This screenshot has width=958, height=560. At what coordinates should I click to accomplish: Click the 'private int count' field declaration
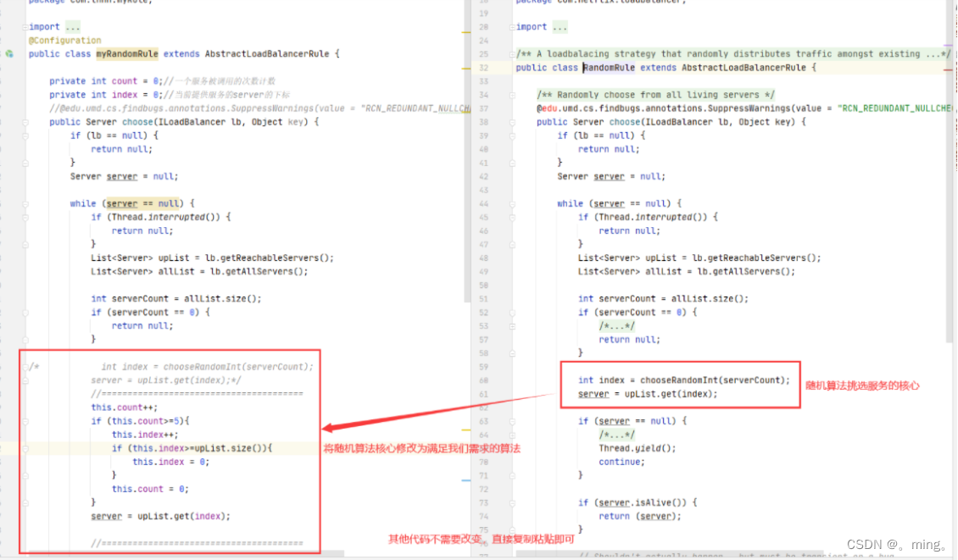106,81
